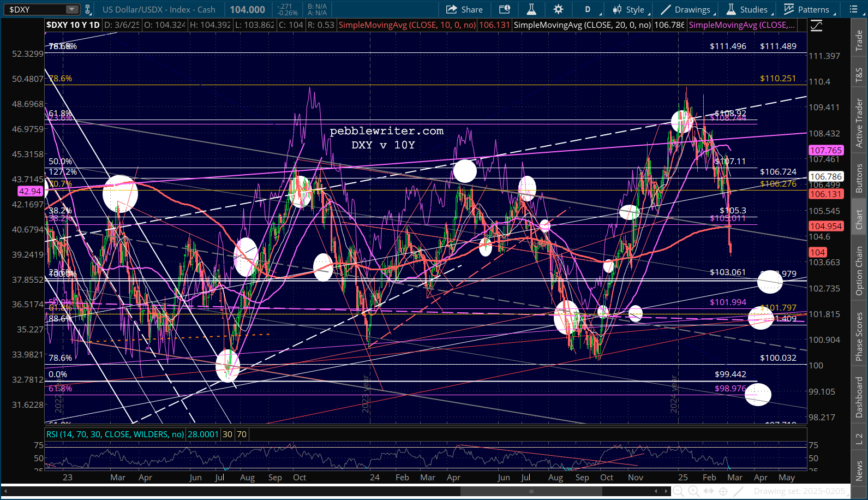
Task: Click the pan crosshair icon
Action: click(723, 491)
